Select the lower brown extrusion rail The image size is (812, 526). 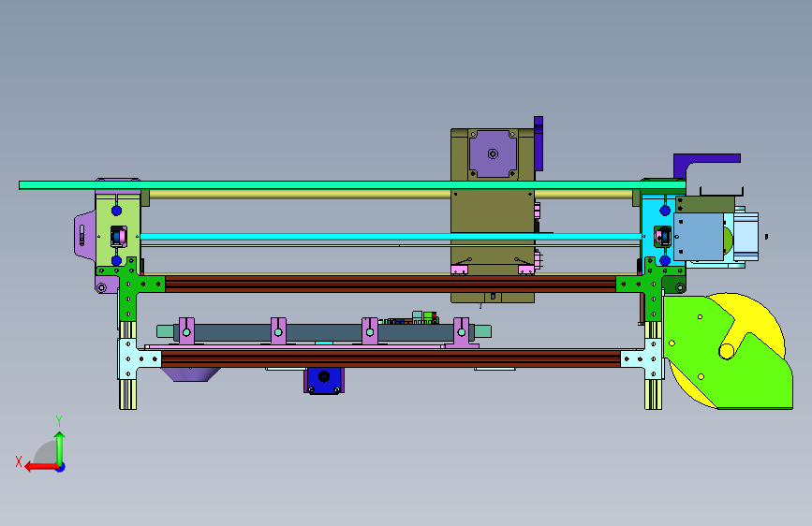click(391, 358)
